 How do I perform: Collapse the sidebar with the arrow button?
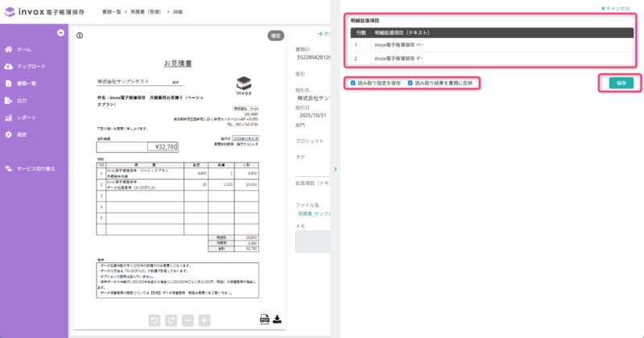60,32
